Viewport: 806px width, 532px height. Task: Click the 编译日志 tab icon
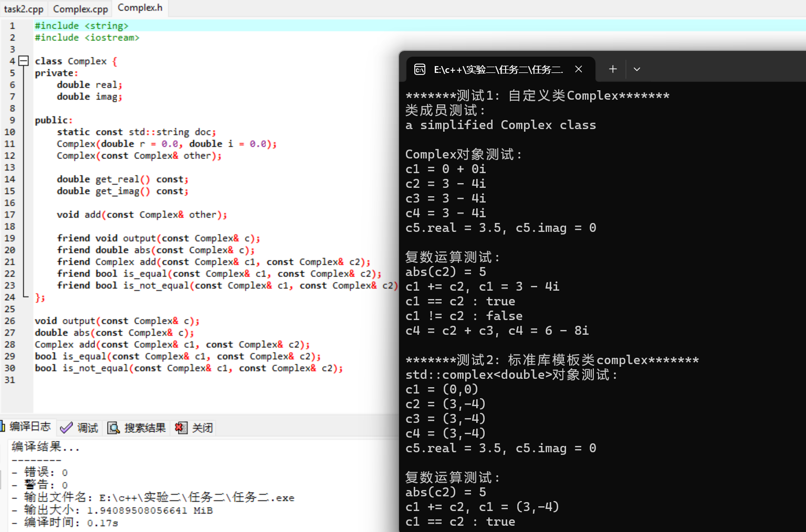(3, 427)
